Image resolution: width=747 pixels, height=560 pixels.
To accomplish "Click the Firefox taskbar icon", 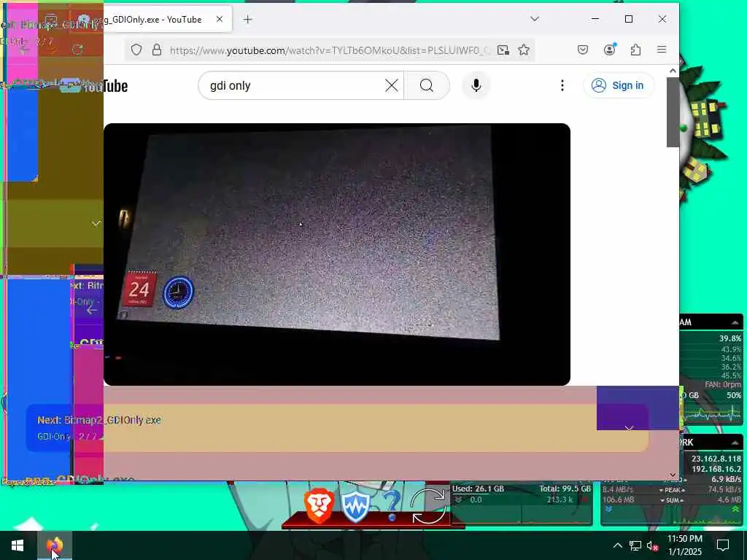I will point(54,545).
